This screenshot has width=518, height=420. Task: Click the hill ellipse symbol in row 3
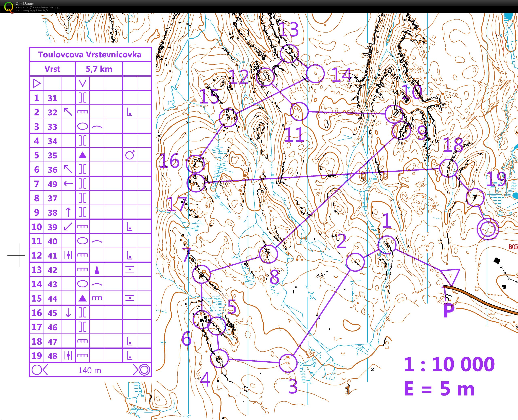(83, 126)
